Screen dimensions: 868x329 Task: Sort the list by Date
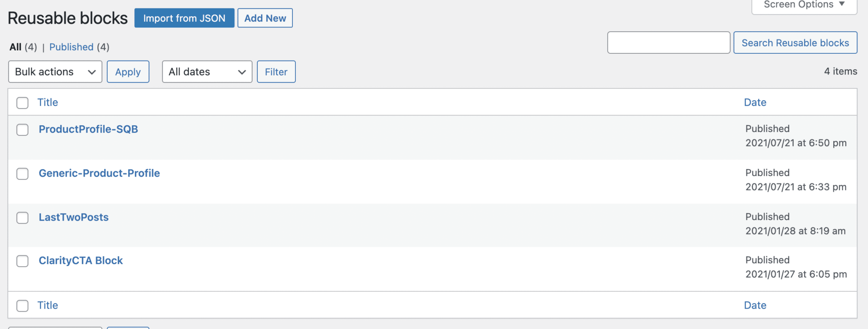click(755, 102)
